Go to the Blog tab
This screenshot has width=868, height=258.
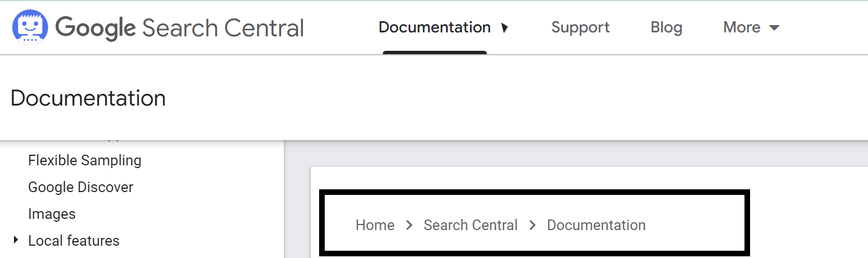tap(666, 27)
